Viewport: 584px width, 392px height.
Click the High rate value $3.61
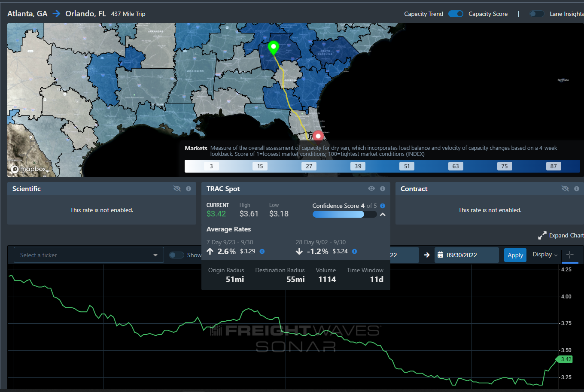pyautogui.click(x=249, y=214)
